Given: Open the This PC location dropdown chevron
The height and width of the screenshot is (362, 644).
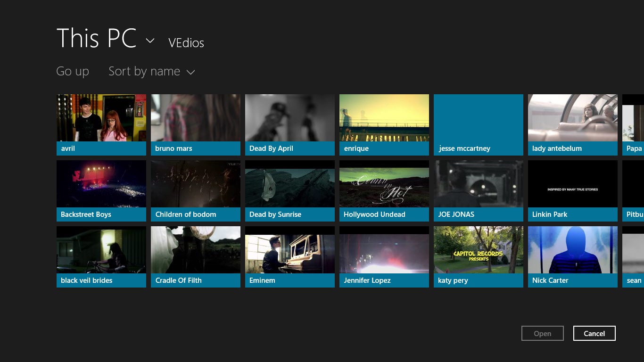Looking at the screenshot, I should click(150, 41).
